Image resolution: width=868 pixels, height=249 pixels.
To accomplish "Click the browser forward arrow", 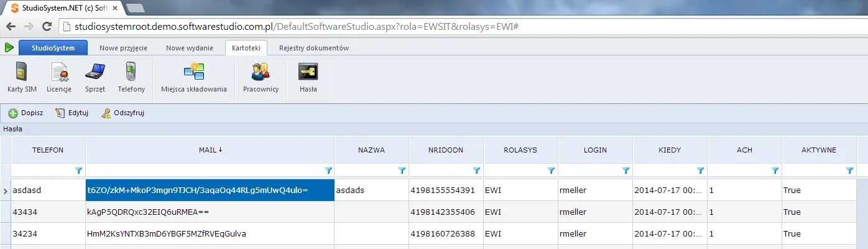I will [29, 27].
